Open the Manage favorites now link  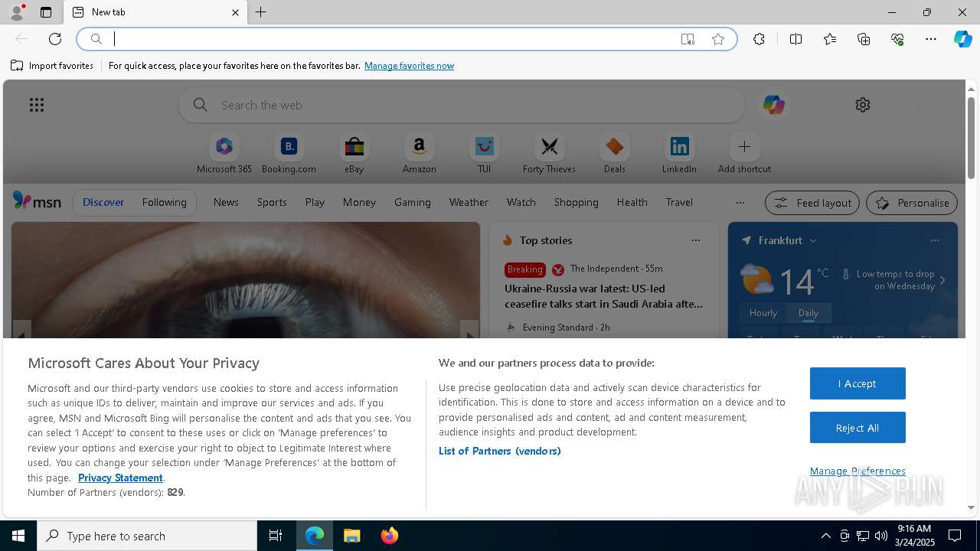tap(409, 66)
